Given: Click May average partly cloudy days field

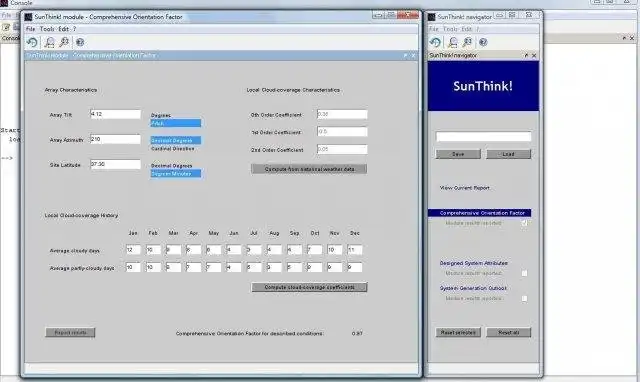Looking at the screenshot, I should pos(214,267).
